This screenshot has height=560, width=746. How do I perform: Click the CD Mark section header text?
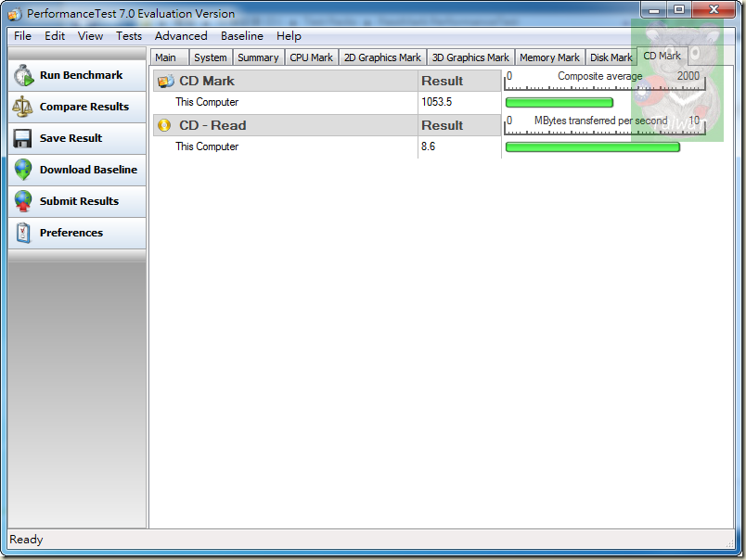pyautogui.click(x=207, y=82)
